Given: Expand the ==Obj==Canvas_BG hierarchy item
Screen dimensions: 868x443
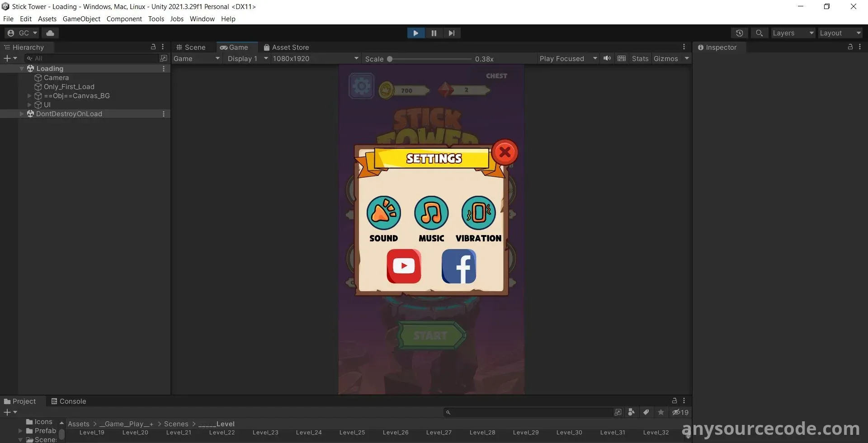Looking at the screenshot, I should coord(29,96).
